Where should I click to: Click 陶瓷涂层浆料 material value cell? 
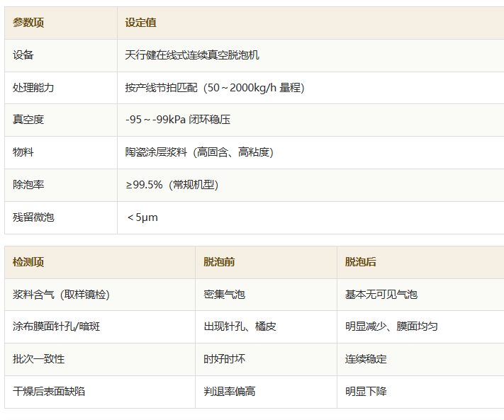coord(199,152)
